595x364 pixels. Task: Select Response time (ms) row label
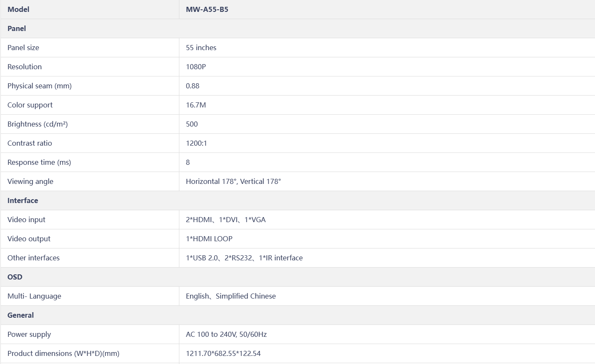tap(39, 162)
